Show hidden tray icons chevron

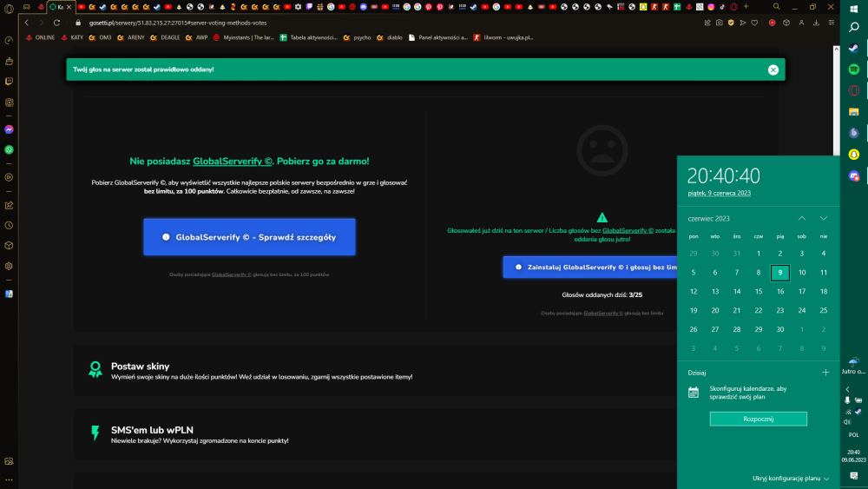tap(847, 389)
